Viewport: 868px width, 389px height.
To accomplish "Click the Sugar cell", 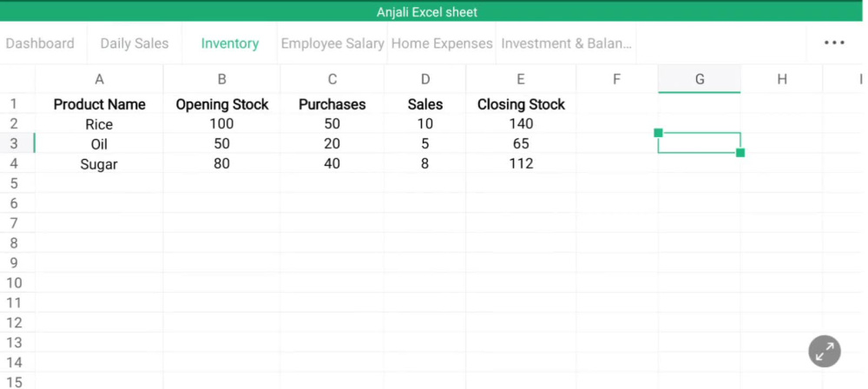I will [x=99, y=164].
